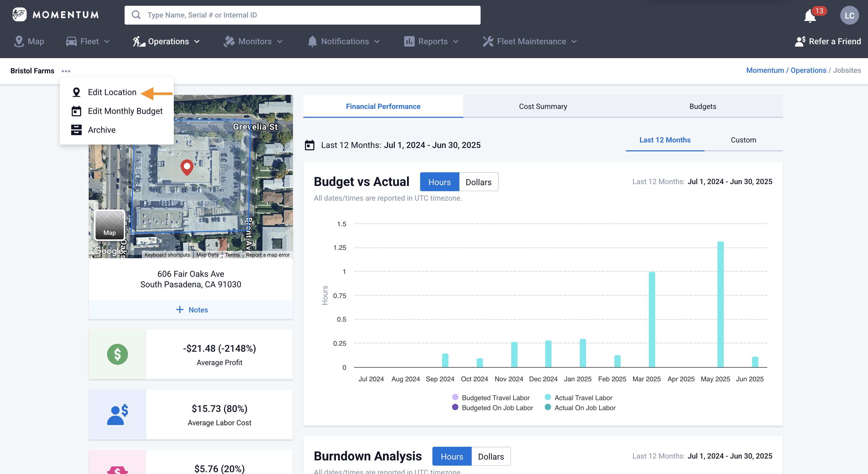This screenshot has width=868, height=474.
Task: Click the notification bell icon
Action: click(x=810, y=15)
